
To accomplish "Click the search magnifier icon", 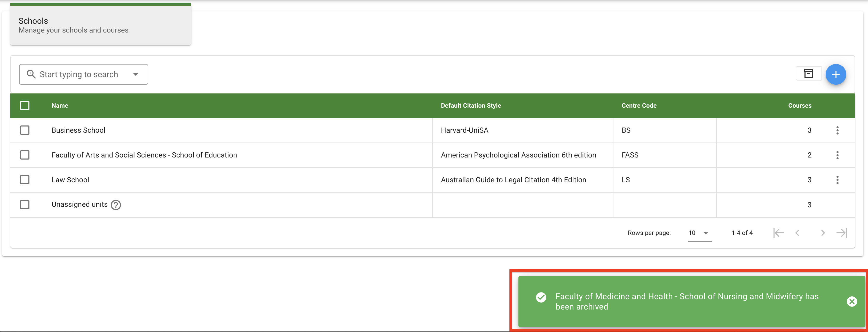I will point(31,74).
